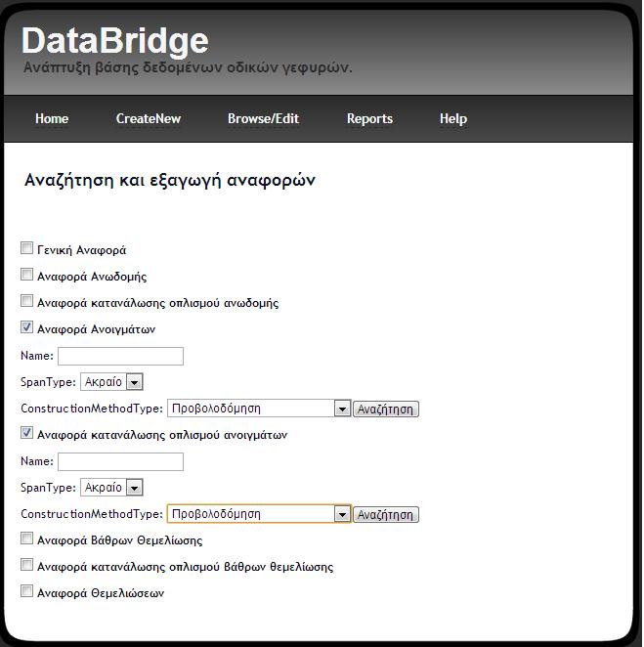644x647 pixels.
Task: Uncheck Αναφορά κατανάλωσης οπλισμού ανοιγμάτων checkbox
Action: [26, 433]
